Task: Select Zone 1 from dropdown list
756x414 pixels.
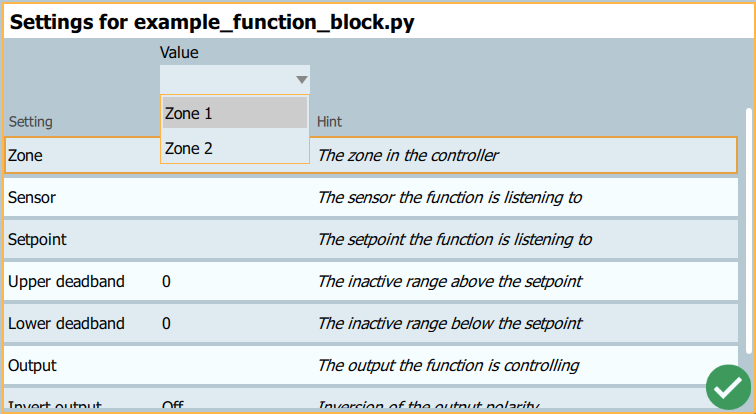Action: [x=234, y=114]
